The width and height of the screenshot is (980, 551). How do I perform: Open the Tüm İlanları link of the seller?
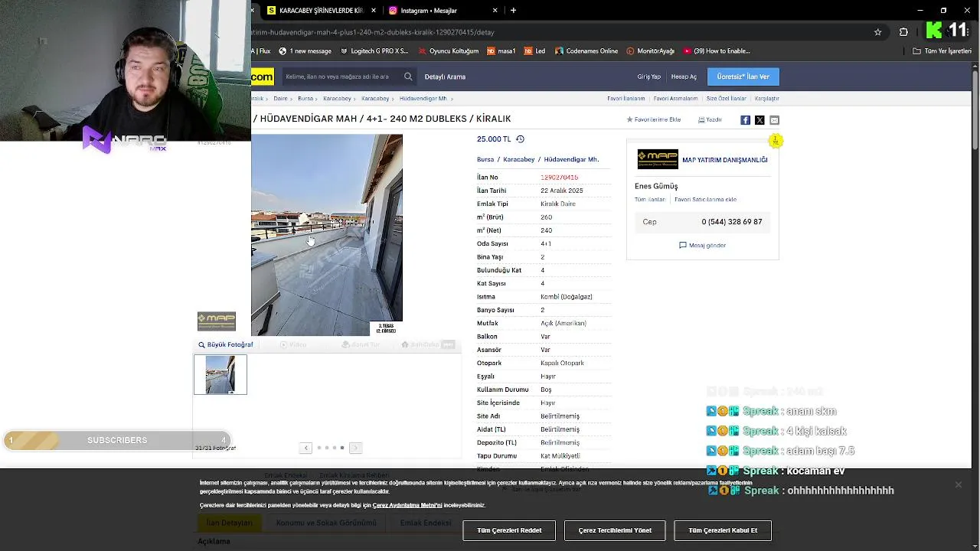650,200
